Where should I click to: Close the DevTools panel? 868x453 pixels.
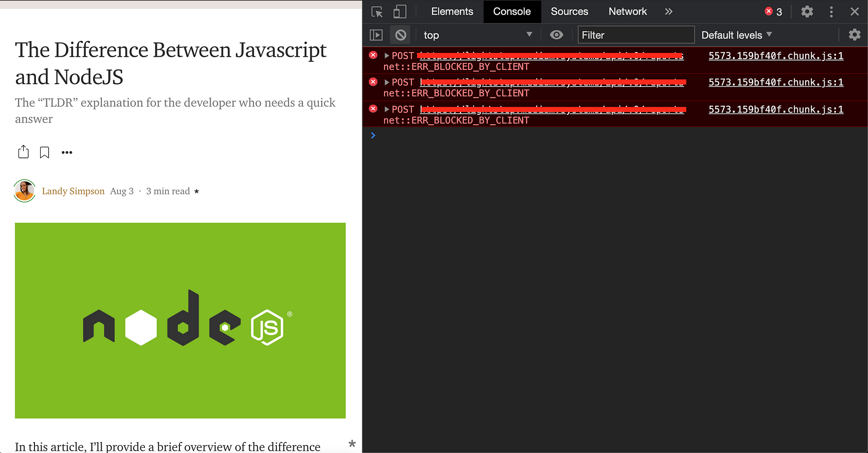(x=855, y=11)
